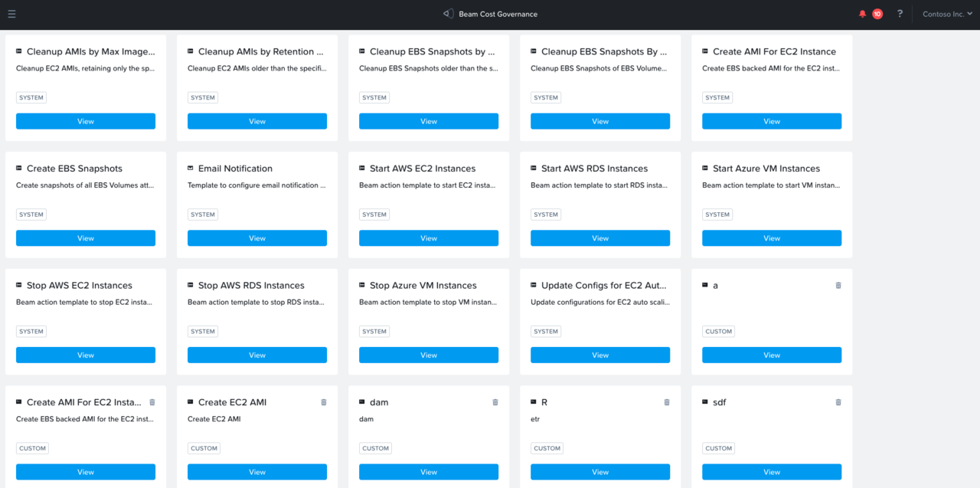Click SYSTEM tag on Email Notification card

click(x=203, y=215)
